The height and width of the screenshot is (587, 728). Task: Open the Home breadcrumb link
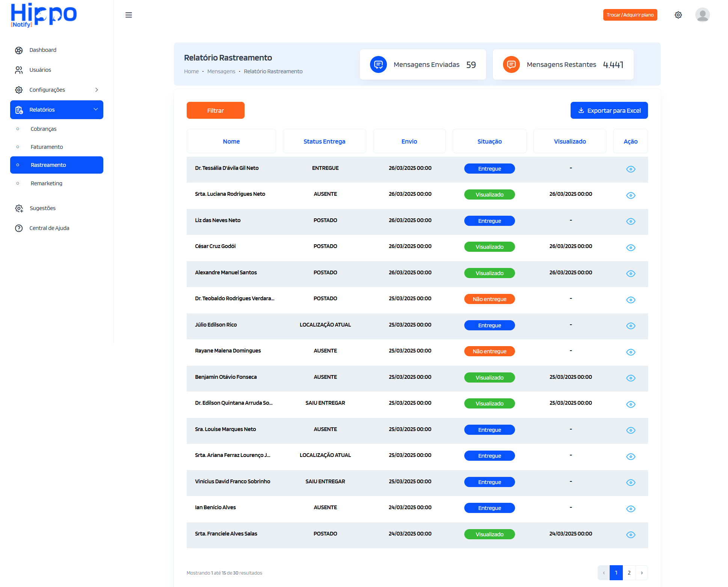coord(191,71)
